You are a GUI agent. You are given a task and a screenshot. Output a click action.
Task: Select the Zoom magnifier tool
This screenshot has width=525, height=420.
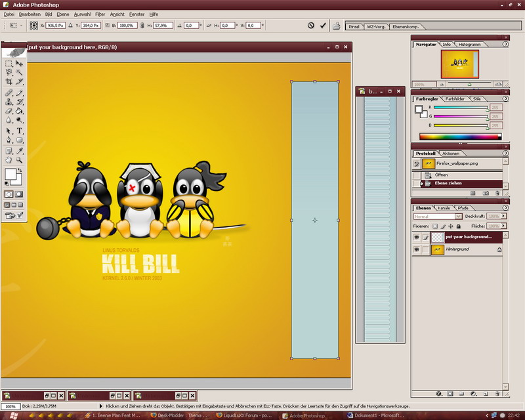[20, 160]
